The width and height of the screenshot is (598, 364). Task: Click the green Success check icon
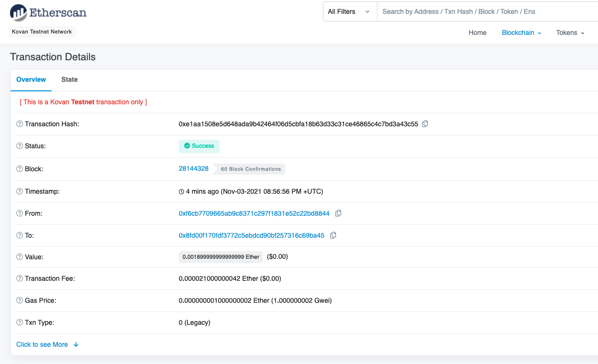point(187,146)
